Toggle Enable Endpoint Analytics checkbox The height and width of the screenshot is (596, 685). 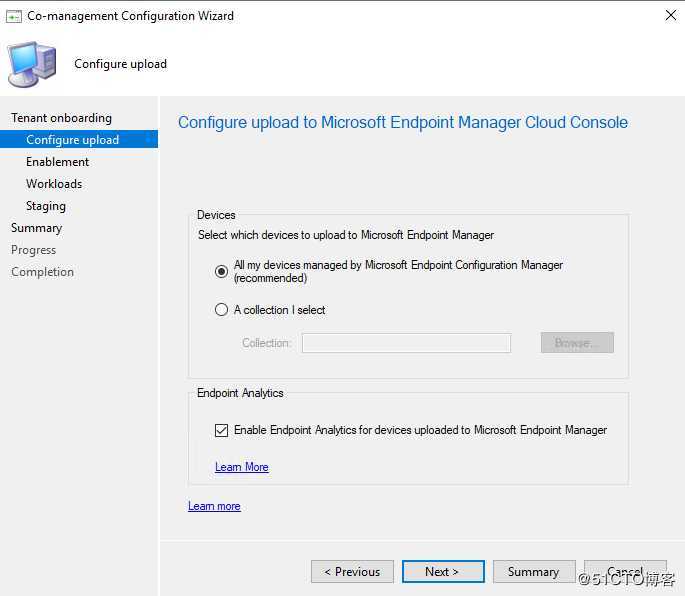click(x=221, y=430)
